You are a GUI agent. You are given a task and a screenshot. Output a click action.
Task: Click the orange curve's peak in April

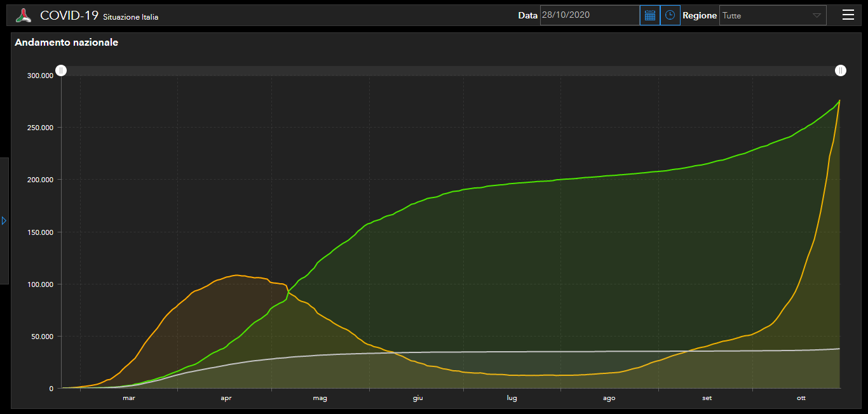coord(236,275)
